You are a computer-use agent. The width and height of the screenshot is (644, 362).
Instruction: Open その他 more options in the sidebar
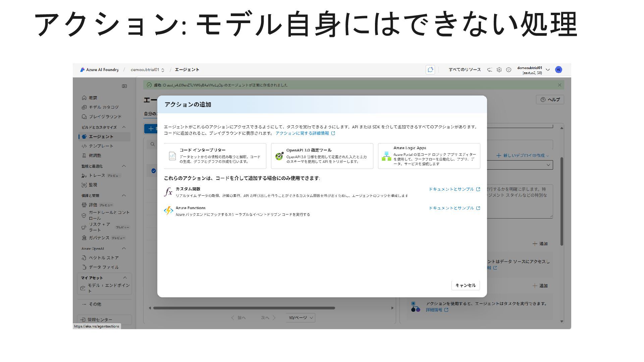click(x=92, y=304)
